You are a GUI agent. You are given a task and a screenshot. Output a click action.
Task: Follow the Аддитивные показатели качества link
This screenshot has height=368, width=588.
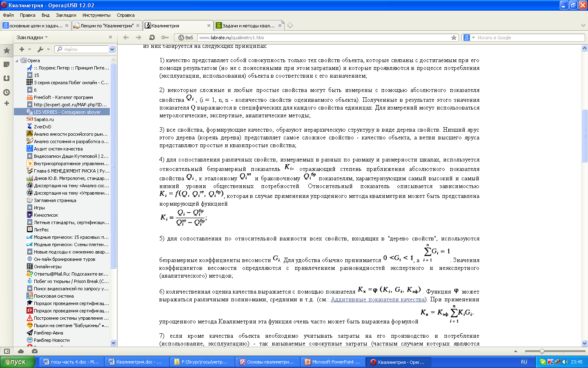click(378, 300)
